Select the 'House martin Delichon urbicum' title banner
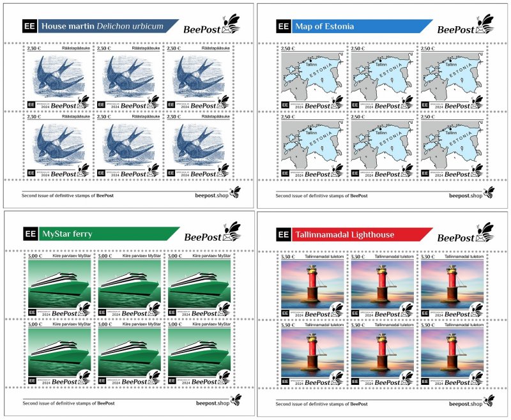This screenshot has width=511, height=420. pyautogui.click(x=108, y=26)
